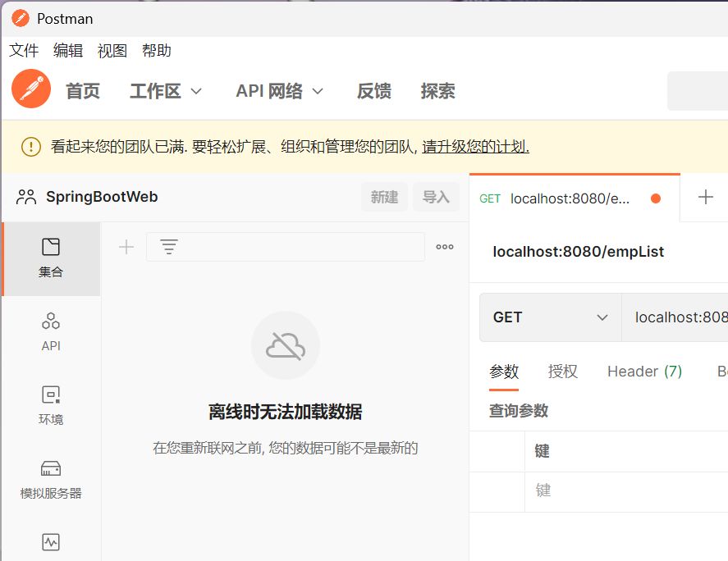Click the warning icon in the yellow banner

tap(31, 147)
